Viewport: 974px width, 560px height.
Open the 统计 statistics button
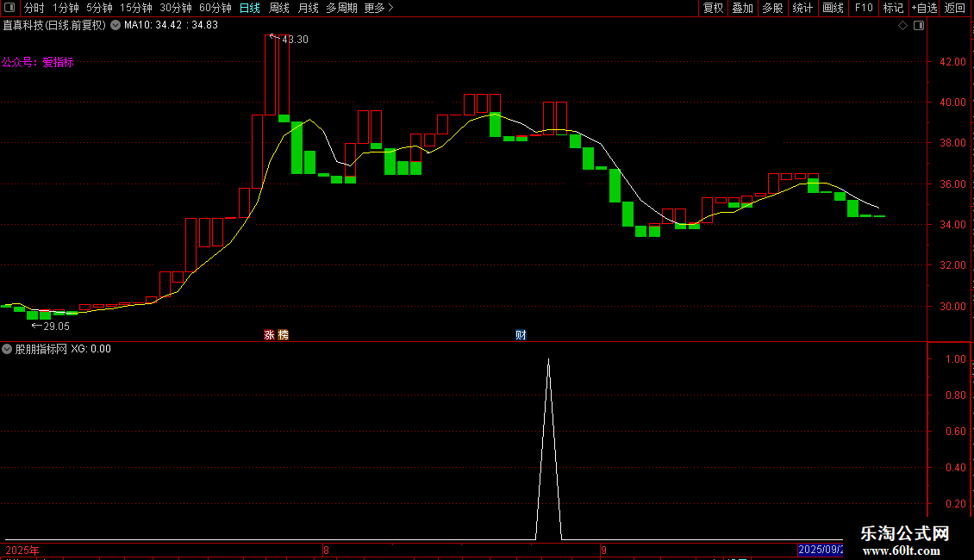click(x=802, y=8)
